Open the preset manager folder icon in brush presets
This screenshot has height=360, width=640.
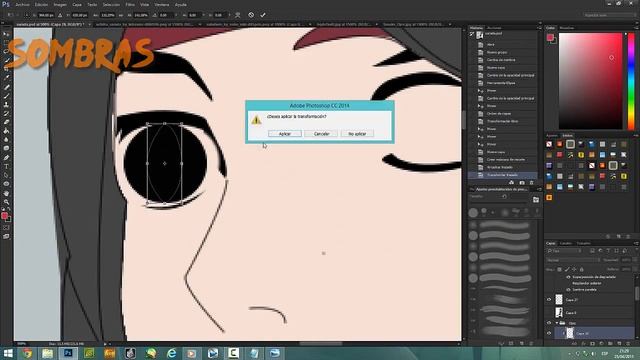[536, 200]
